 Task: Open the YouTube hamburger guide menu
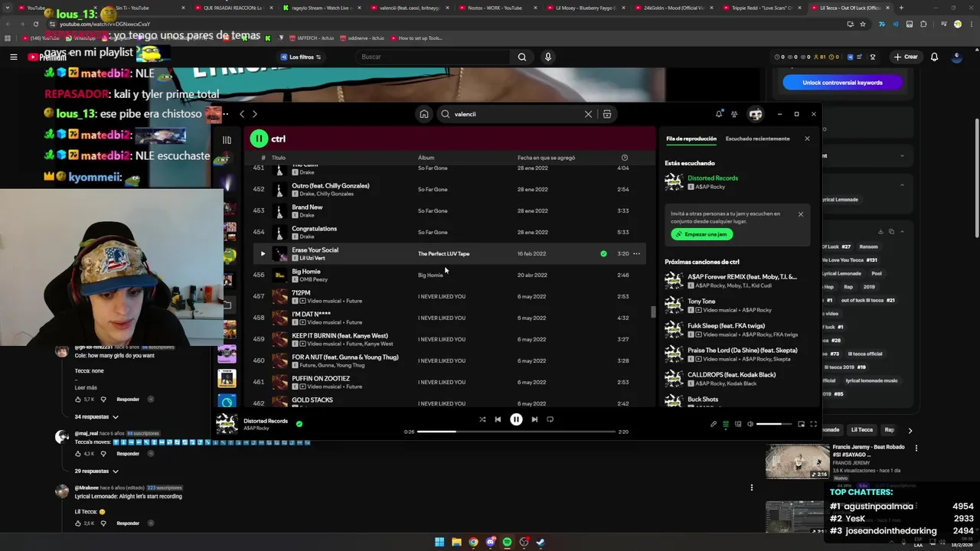13,57
